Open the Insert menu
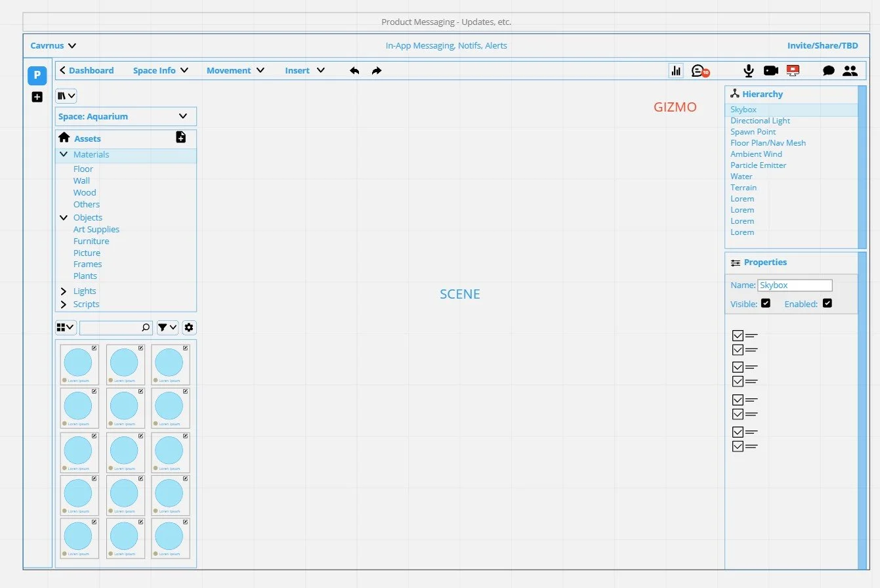The width and height of the screenshot is (880, 588). coord(305,70)
